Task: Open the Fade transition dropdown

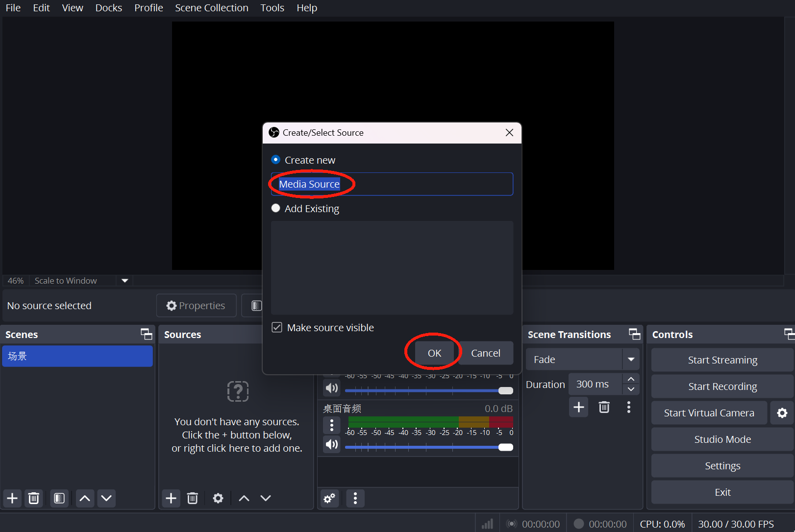Action: [x=631, y=359]
